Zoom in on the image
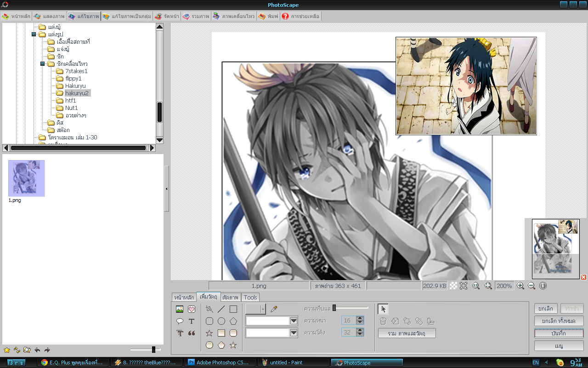This screenshot has height=368, width=588. tap(520, 286)
